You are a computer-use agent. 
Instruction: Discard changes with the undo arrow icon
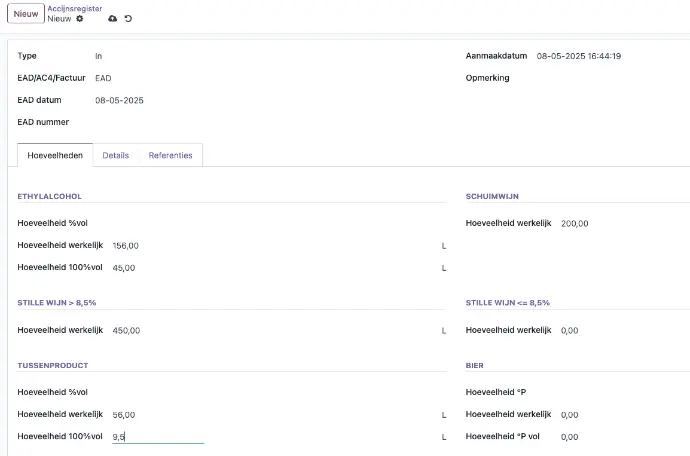click(128, 19)
